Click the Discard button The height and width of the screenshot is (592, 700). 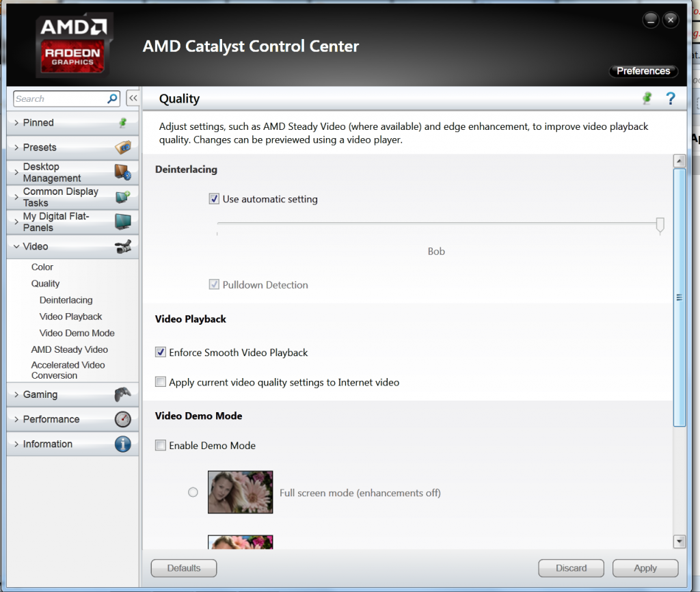571,568
